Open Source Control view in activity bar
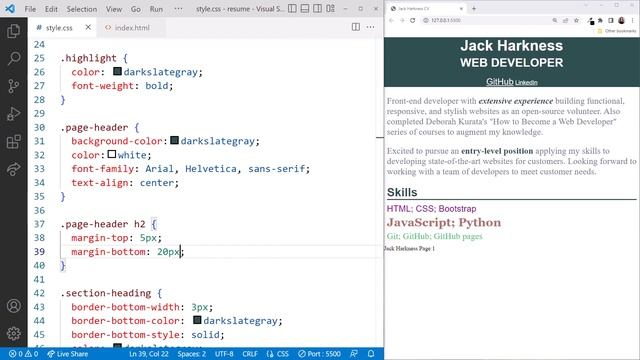Screen dimensions: 640x360 pyautogui.click(x=13, y=86)
